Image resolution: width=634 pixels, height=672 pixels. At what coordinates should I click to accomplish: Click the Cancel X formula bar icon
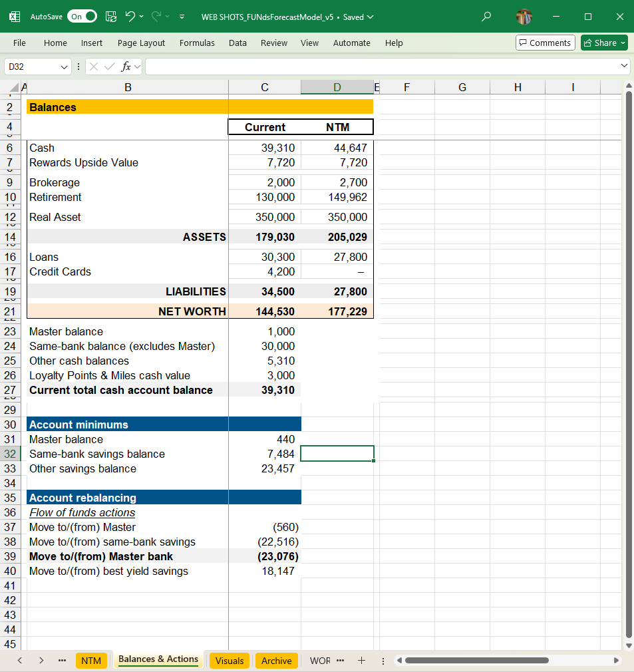[x=94, y=67]
